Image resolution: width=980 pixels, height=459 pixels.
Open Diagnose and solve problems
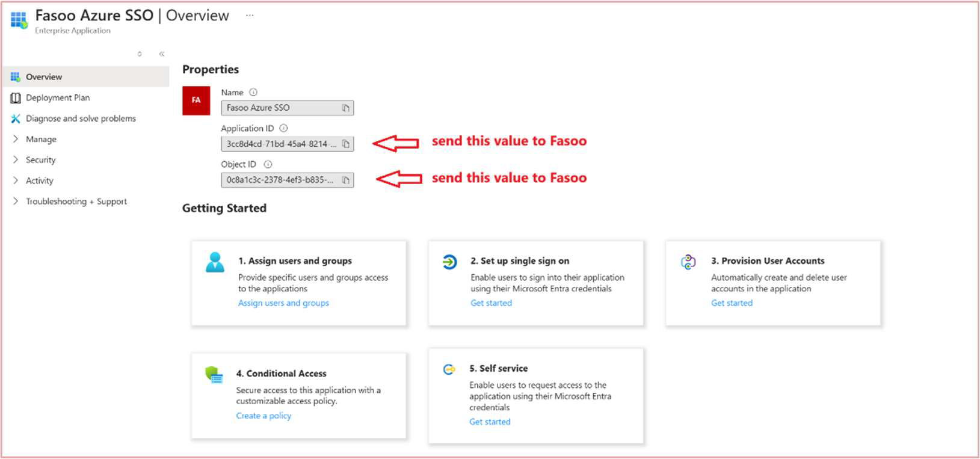(x=81, y=119)
